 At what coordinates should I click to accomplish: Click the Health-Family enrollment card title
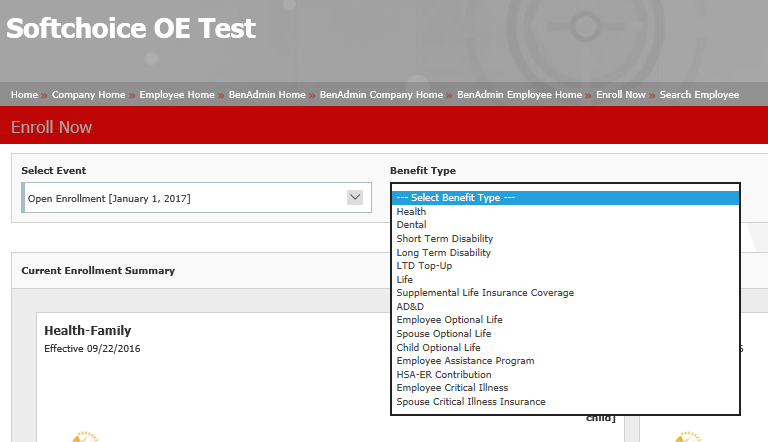tap(88, 331)
